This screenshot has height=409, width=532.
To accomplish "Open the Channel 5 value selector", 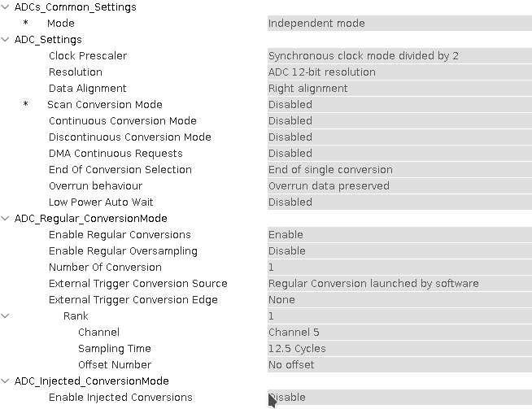I will (399, 333).
